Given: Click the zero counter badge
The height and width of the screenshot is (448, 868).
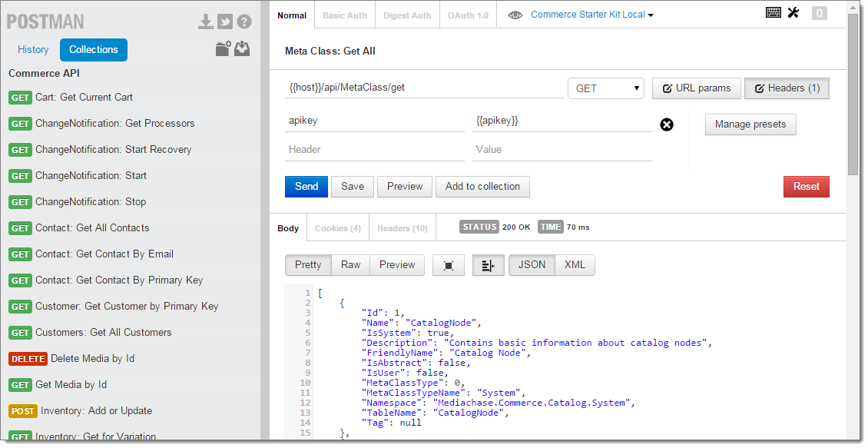Looking at the screenshot, I should tap(820, 13).
